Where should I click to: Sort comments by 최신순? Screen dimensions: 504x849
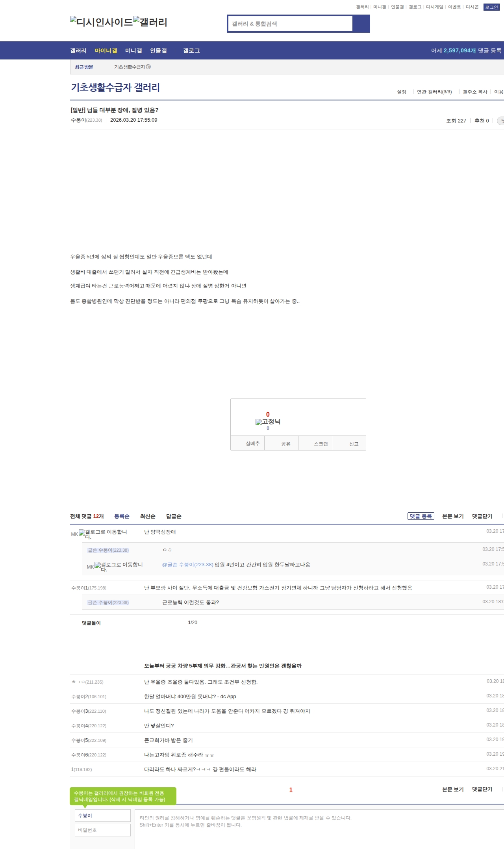point(148,516)
